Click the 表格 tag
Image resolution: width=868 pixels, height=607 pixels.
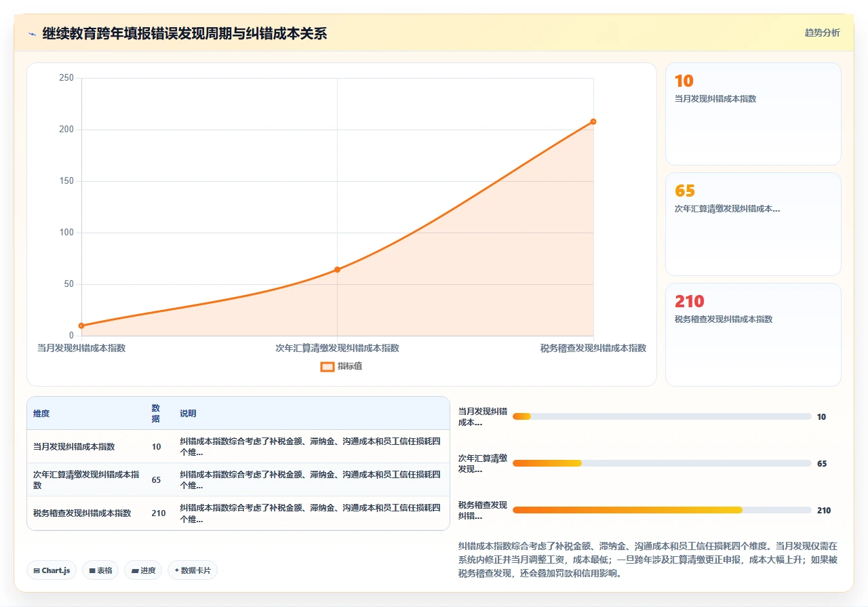pos(100,570)
